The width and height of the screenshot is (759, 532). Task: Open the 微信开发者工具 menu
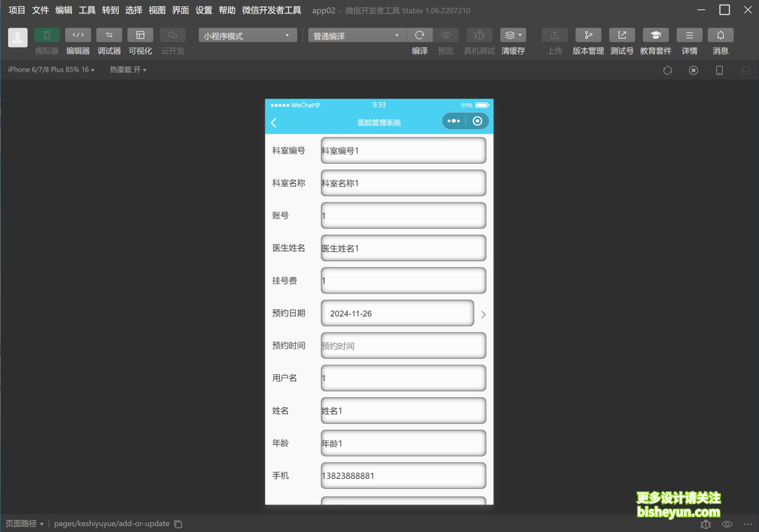[271, 10]
